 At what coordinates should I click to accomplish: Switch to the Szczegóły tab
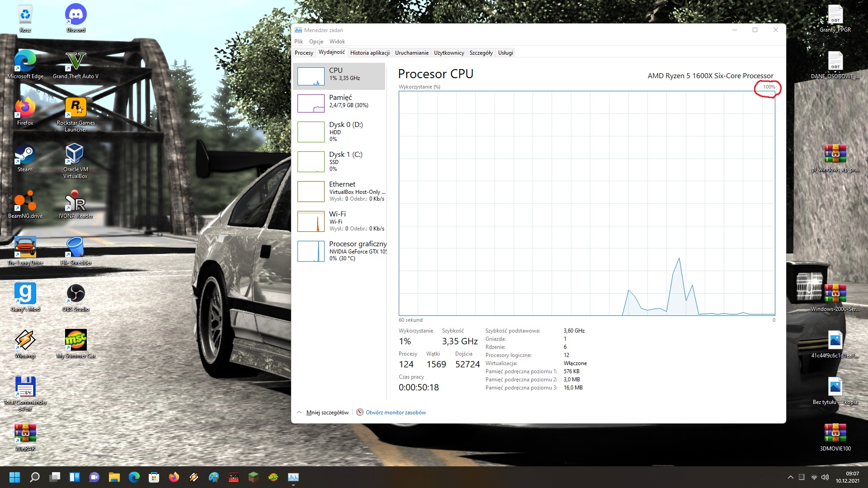(x=481, y=53)
